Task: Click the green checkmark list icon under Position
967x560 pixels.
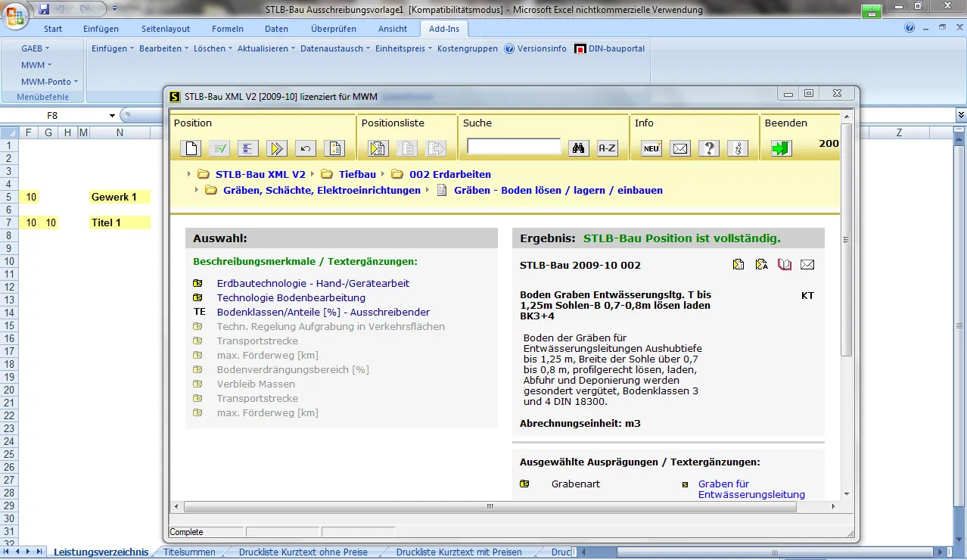Action: point(219,148)
